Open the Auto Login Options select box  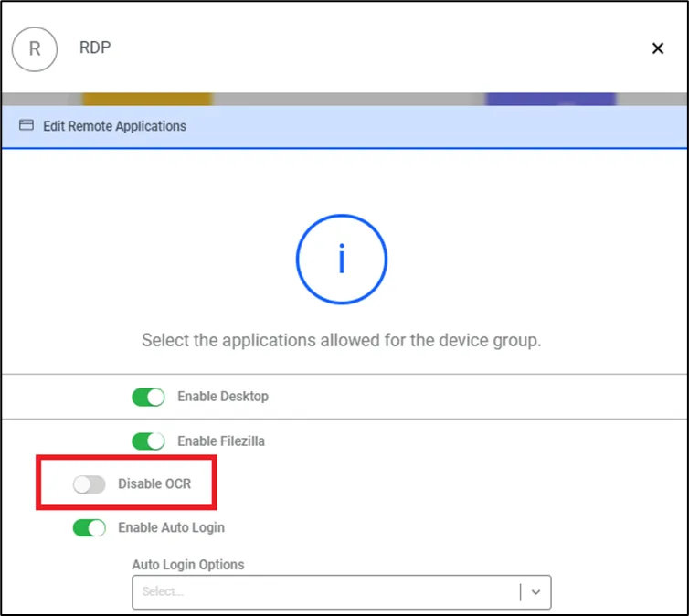pos(342,592)
